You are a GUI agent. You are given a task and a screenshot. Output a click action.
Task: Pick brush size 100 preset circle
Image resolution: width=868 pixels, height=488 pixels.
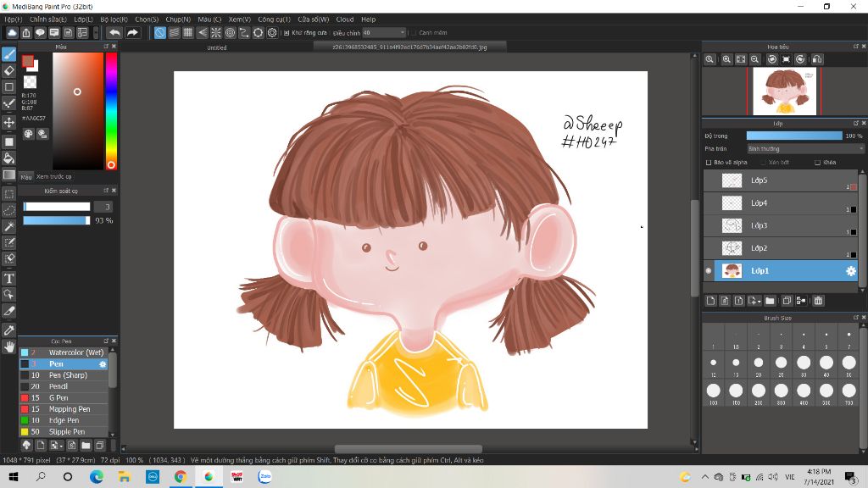(714, 391)
